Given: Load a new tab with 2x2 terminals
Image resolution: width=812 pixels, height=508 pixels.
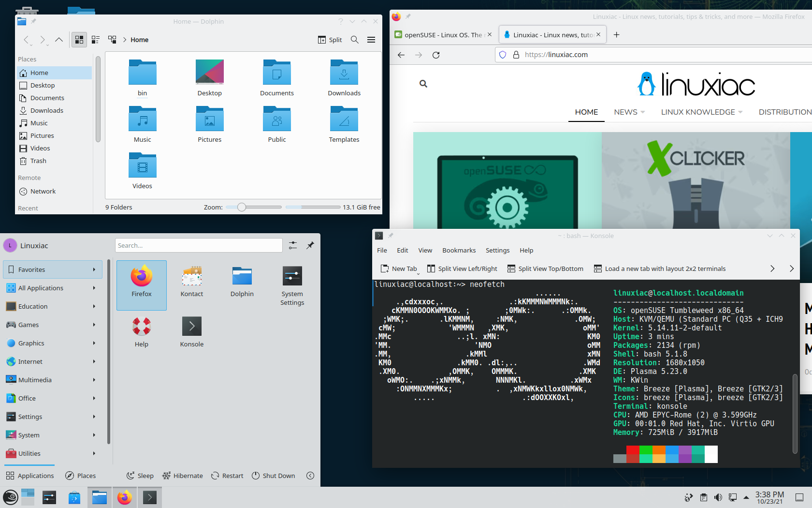Looking at the screenshot, I should click(x=660, y=269).
